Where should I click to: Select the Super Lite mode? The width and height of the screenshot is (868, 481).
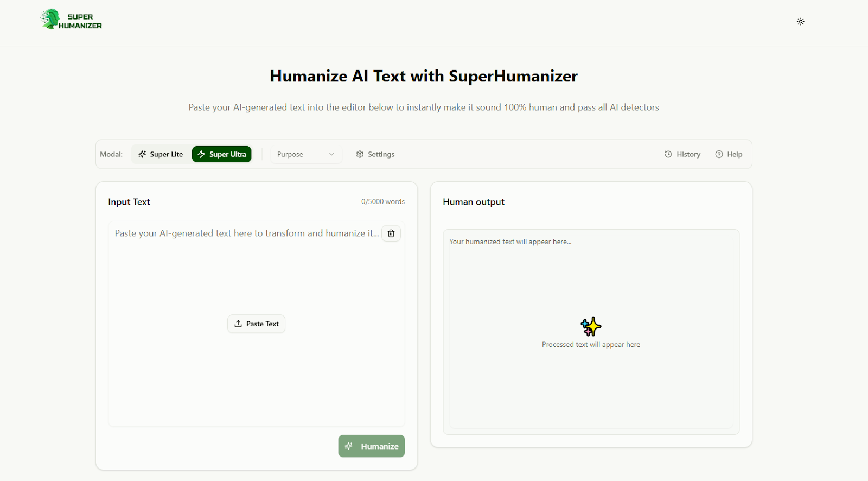(161, 154)
